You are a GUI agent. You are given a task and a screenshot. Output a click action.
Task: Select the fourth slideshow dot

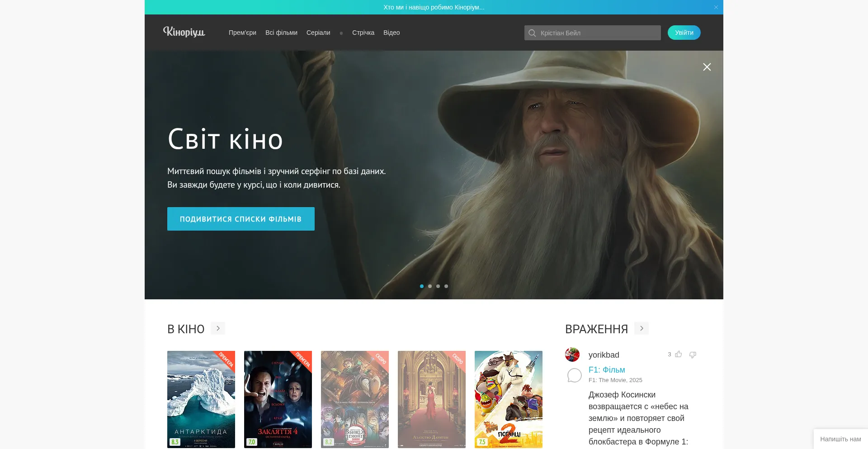[x=446, y=286]
